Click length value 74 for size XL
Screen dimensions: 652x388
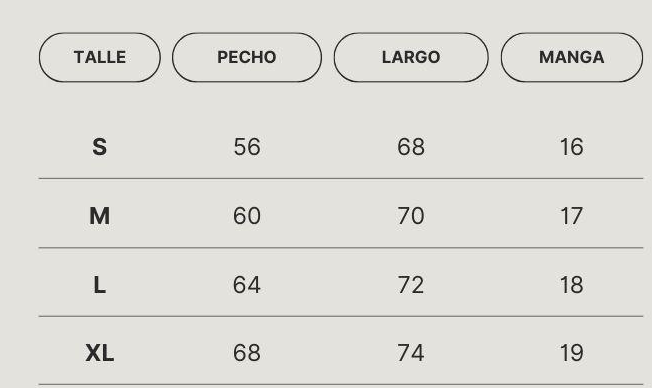click(411, 353)
